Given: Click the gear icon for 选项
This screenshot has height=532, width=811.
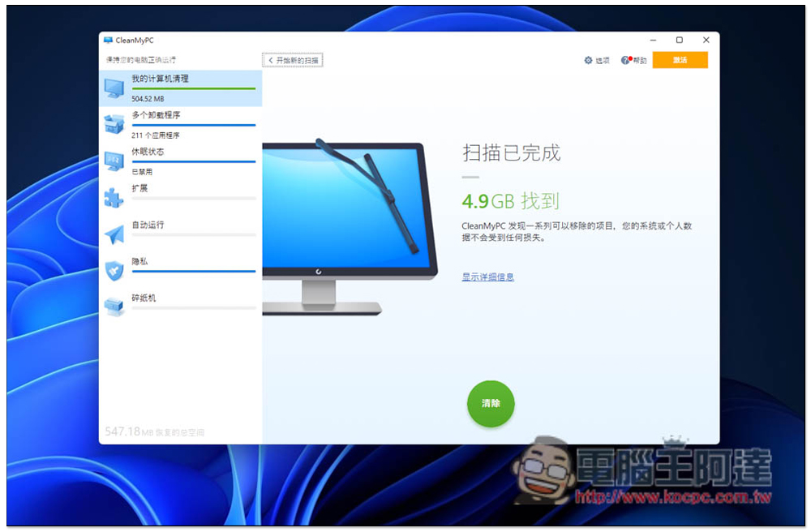Looking at the screenshot, I should coord(588,61).
